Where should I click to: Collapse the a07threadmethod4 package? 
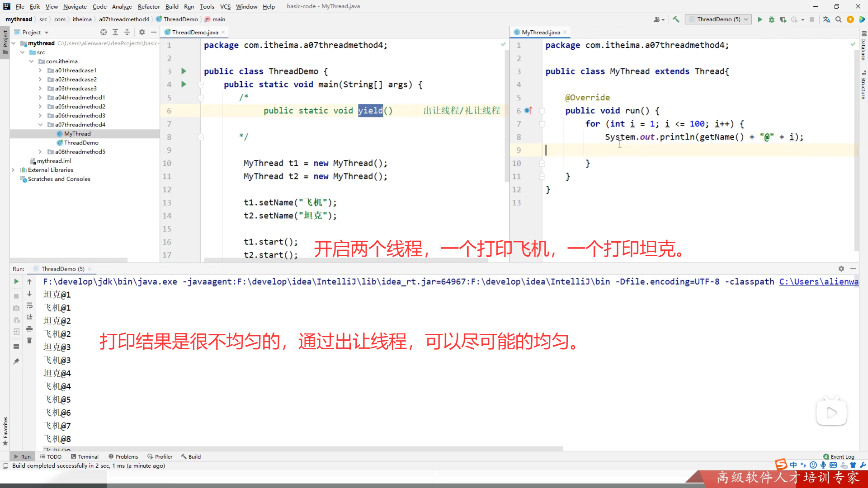[x=40, y=125]
